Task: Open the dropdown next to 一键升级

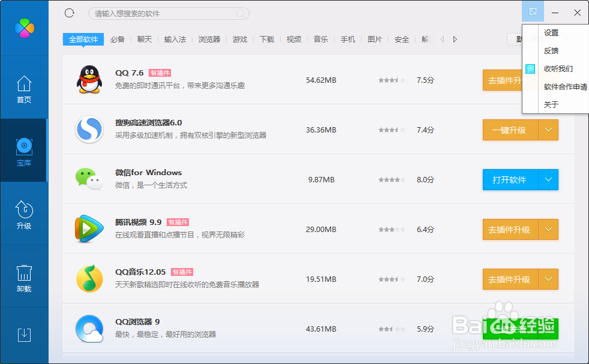Action: click(x=549, y=130)
